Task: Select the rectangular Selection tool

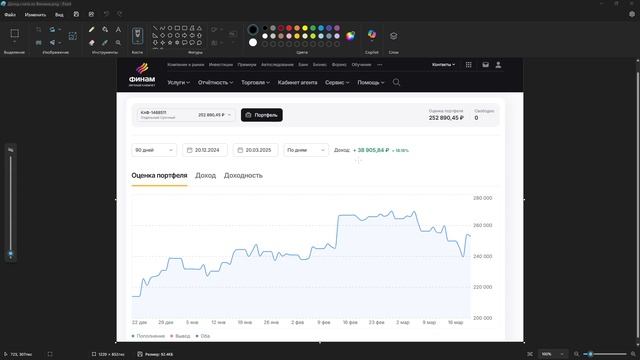Action: [14, 33]
